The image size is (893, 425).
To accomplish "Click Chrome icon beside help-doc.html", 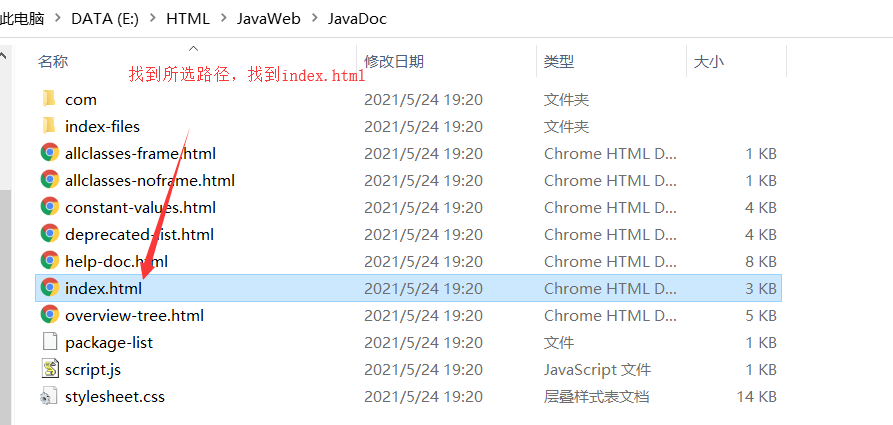I will [x=50, y=261].
